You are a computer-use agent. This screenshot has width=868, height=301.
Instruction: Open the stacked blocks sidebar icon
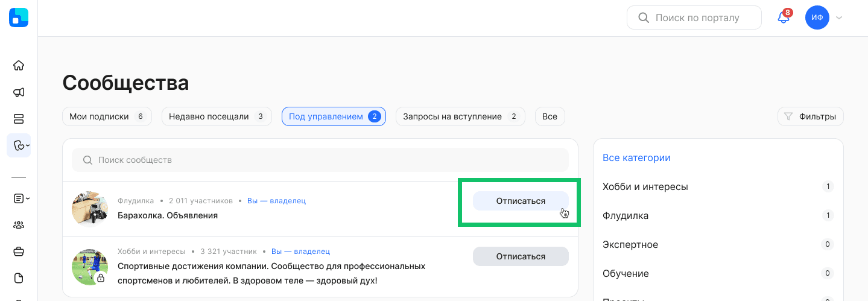pyautogui.click(x=19, y=119)
